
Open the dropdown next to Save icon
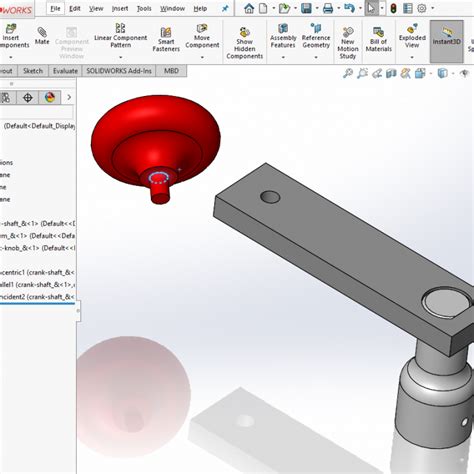(316, 8)
